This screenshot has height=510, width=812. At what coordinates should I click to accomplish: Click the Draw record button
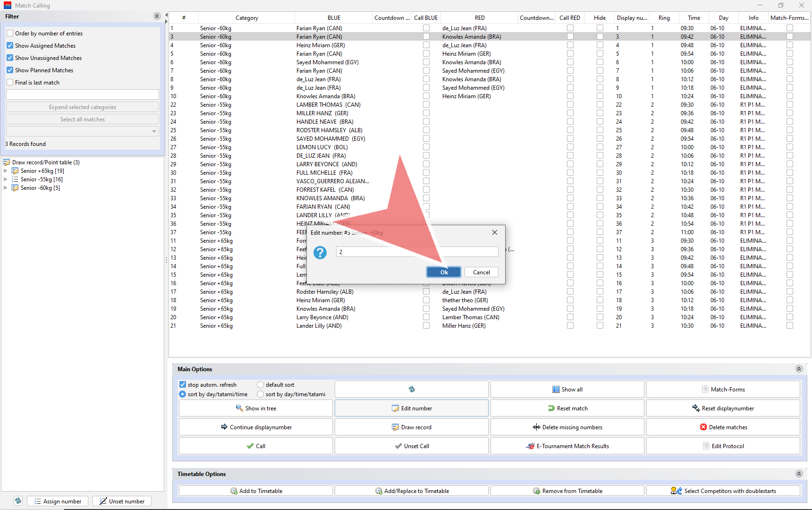tap(411, 427)
